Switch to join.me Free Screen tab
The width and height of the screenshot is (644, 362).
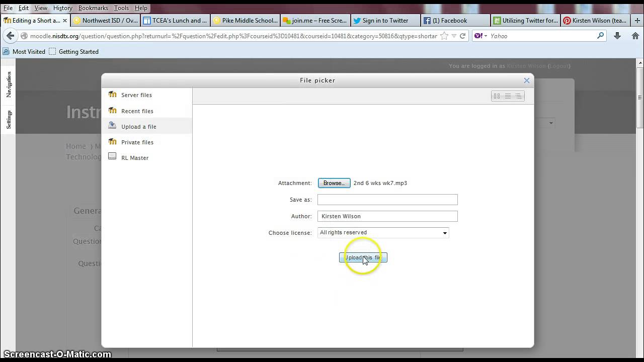315,21
